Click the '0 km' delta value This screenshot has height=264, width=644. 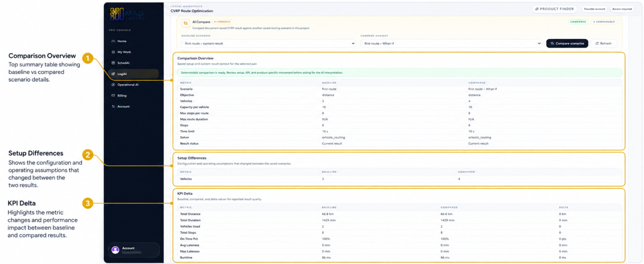pyautogui.click(x=562, y=214)
